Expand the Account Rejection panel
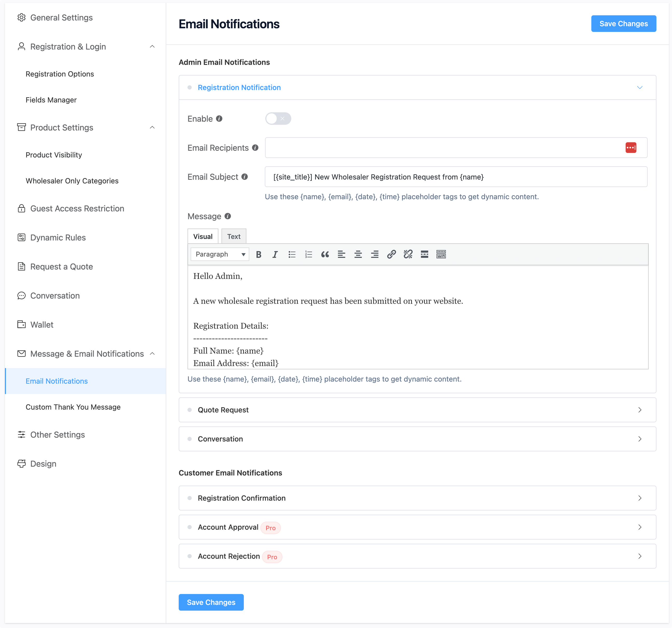This screenshot has width=672, height=628. click(418, 556)
